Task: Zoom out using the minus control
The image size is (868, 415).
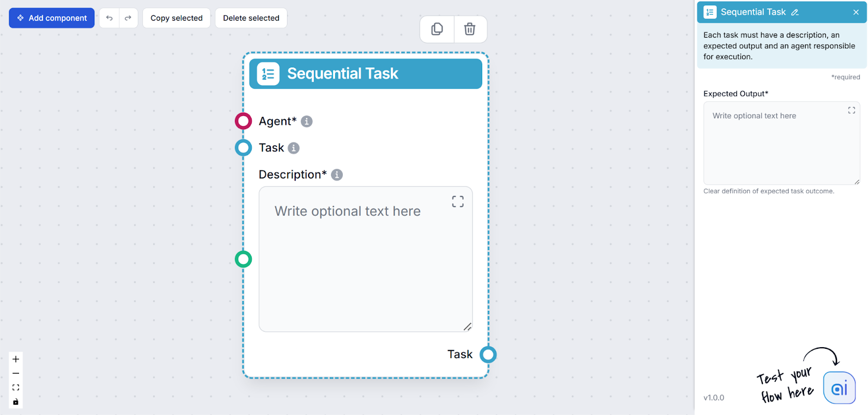Action: [16, 373]
